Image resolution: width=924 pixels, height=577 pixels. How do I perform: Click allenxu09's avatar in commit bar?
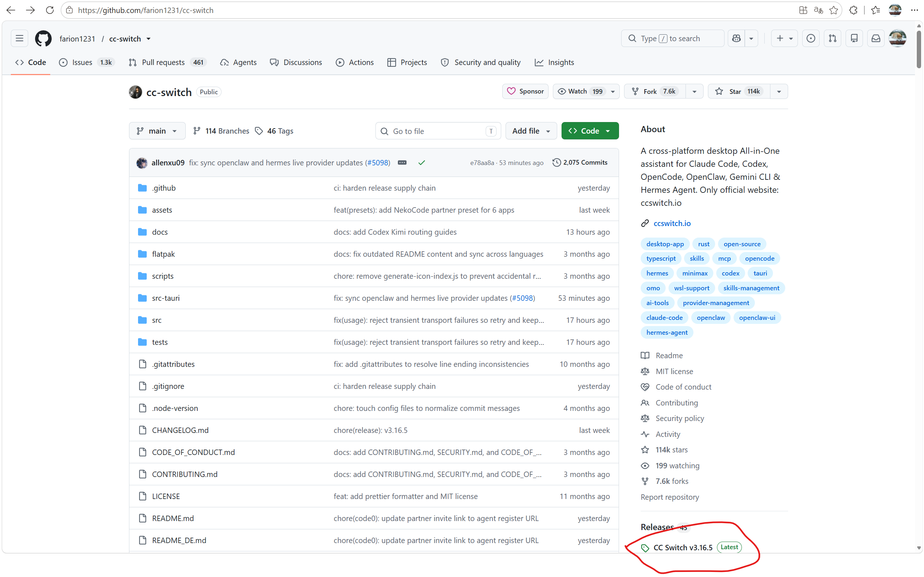(x=142, y=162)
